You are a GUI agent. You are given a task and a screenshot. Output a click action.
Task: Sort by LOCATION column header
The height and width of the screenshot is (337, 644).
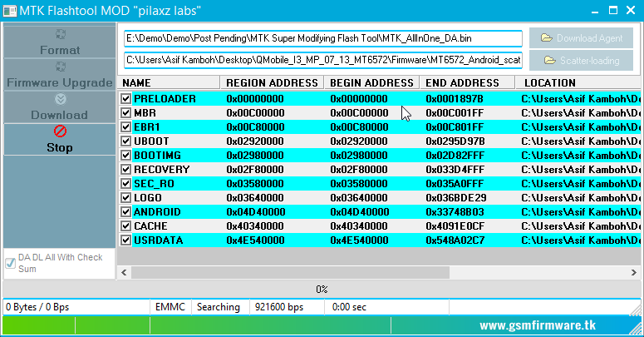coord(578,82)
